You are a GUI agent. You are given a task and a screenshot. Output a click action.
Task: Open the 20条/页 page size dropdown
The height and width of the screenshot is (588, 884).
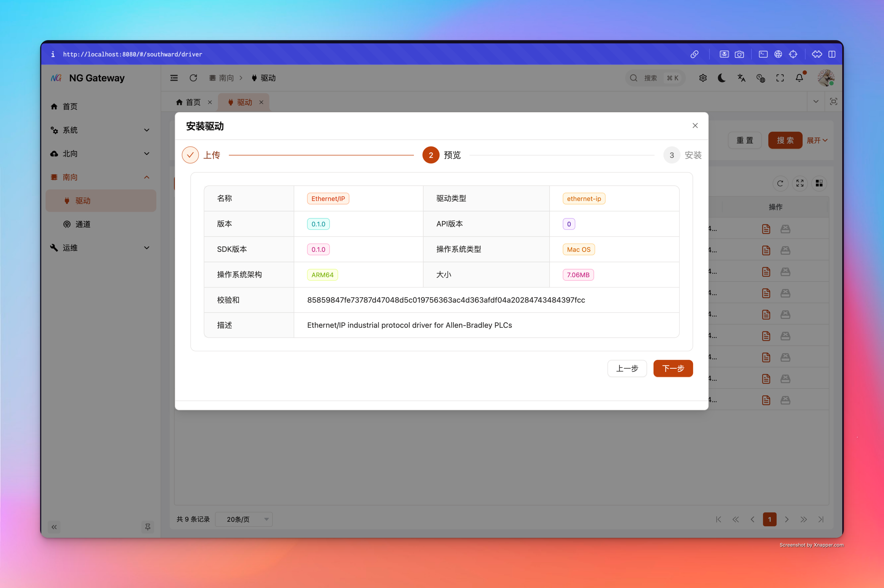pyautogui.click(x=244, y=519)
